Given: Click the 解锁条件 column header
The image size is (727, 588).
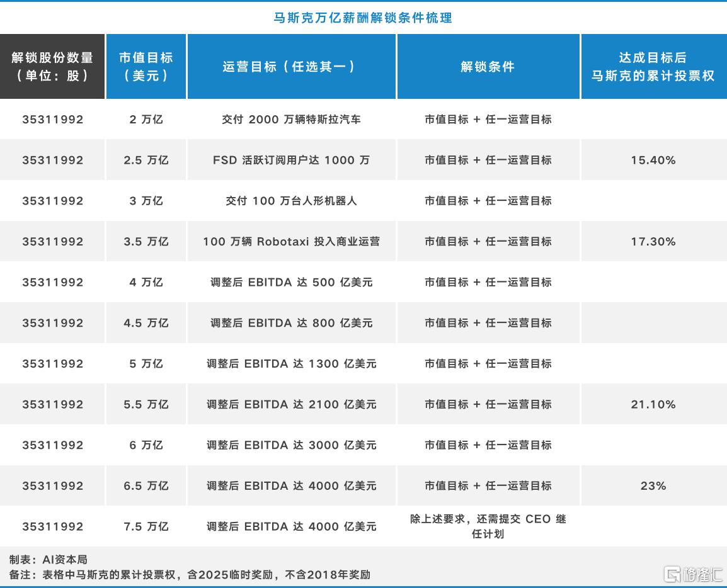Looking at the screenshot, I should 488,66.
